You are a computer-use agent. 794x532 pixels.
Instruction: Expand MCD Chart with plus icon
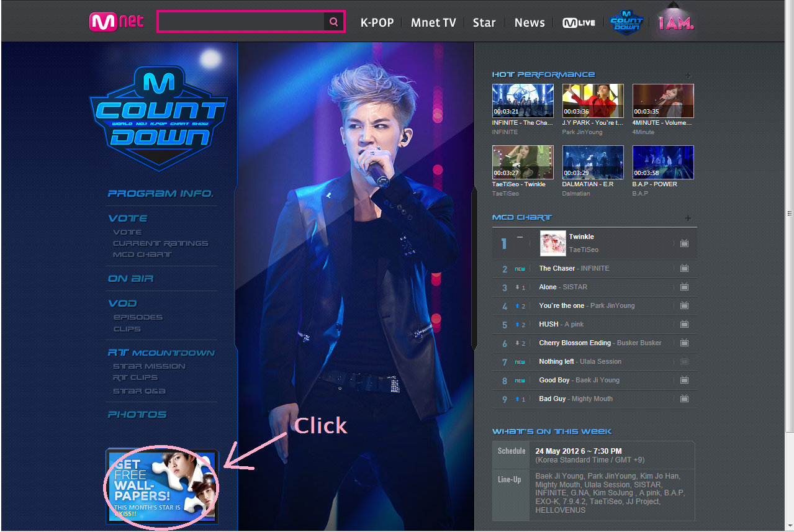[x=688, y=218]
